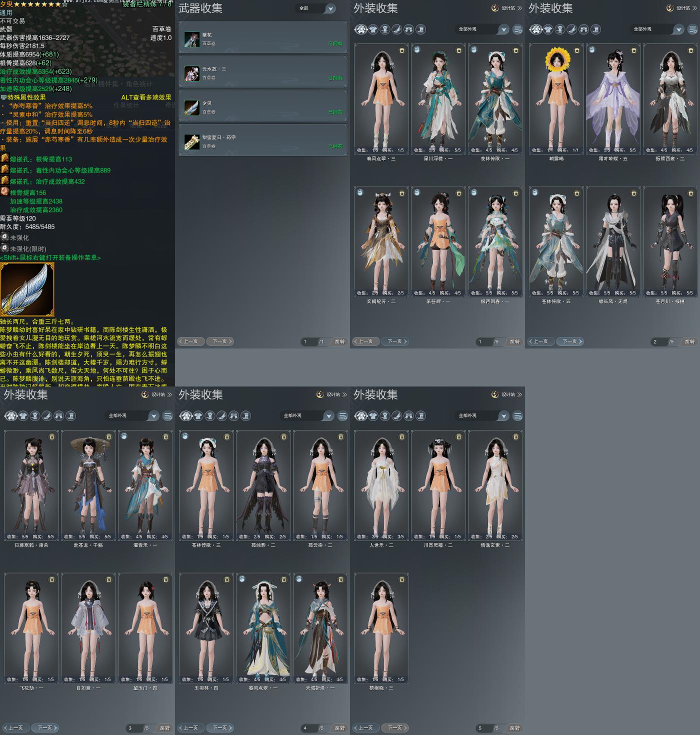
Task: Click trash icon on 赴苍龙·千觞 card
Action: pos(109,437)
